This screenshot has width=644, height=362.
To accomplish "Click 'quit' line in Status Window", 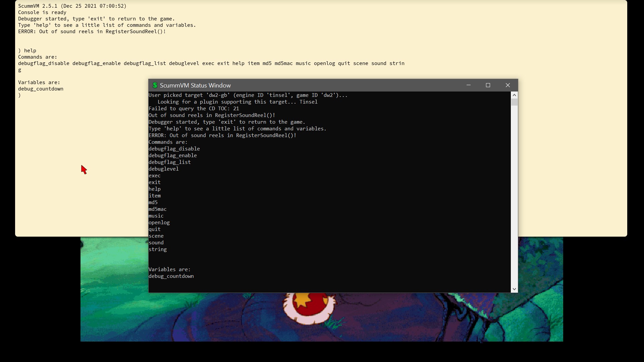I will 155,229.
